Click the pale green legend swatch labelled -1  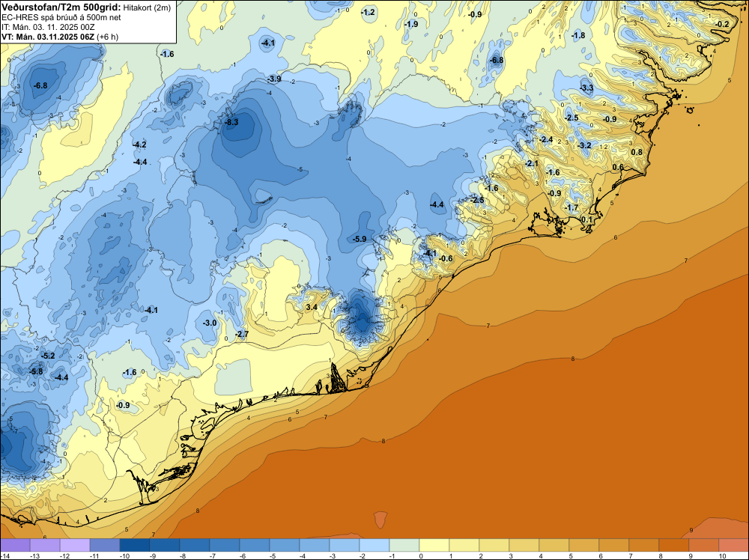coord(404,545)
